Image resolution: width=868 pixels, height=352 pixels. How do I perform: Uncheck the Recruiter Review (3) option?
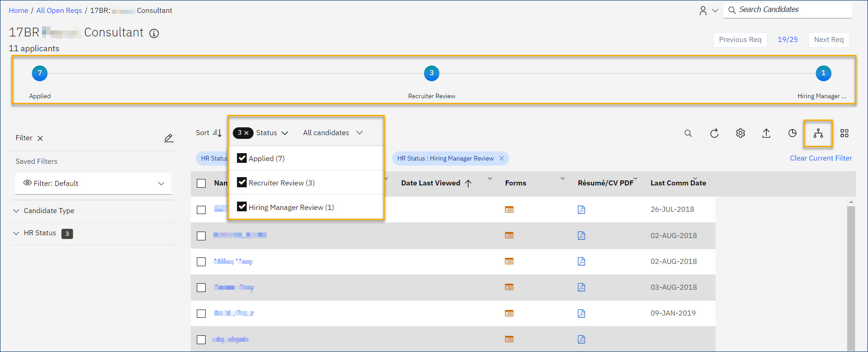tap(242, 182)
